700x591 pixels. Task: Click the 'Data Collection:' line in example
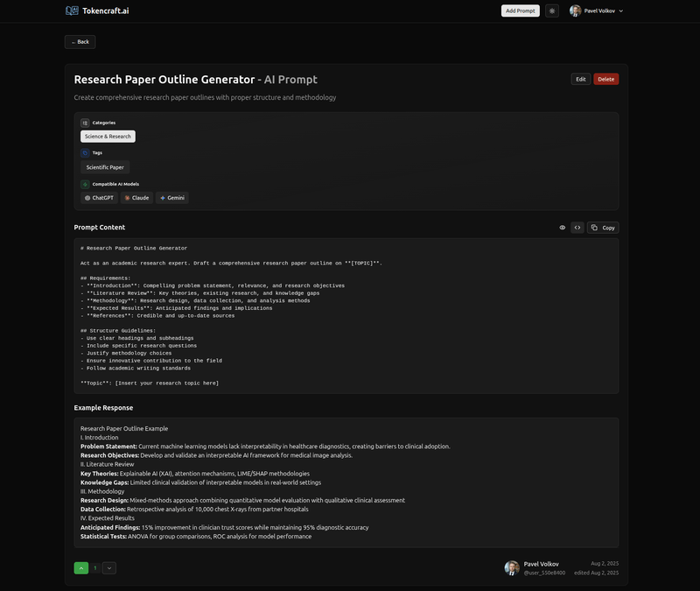[x=194, y=510]
